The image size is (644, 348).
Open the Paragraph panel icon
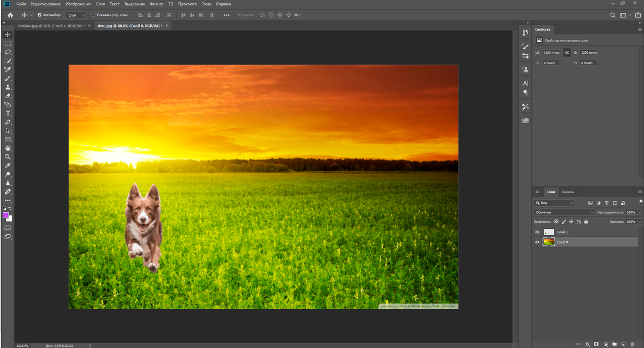pyautogui.click(x=525, y=92)
